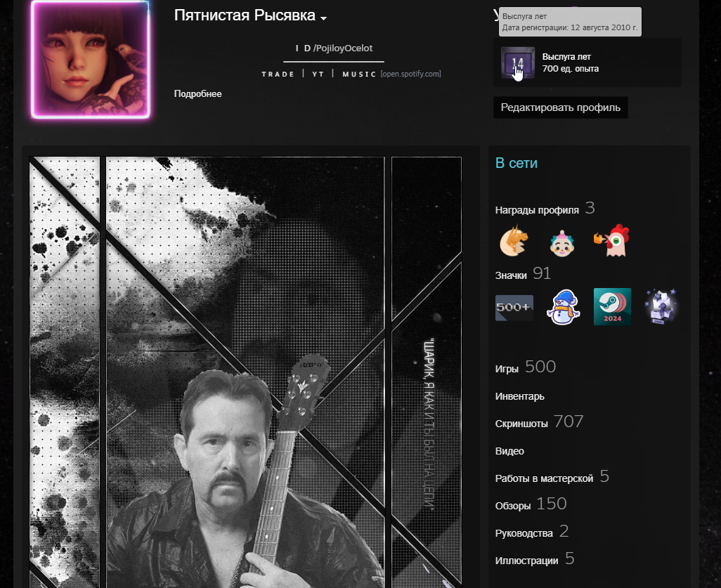Screen dimensions: 721x588
Task: Open the left narrow artwork showcase panel
Action: click(x=65, y=372)
